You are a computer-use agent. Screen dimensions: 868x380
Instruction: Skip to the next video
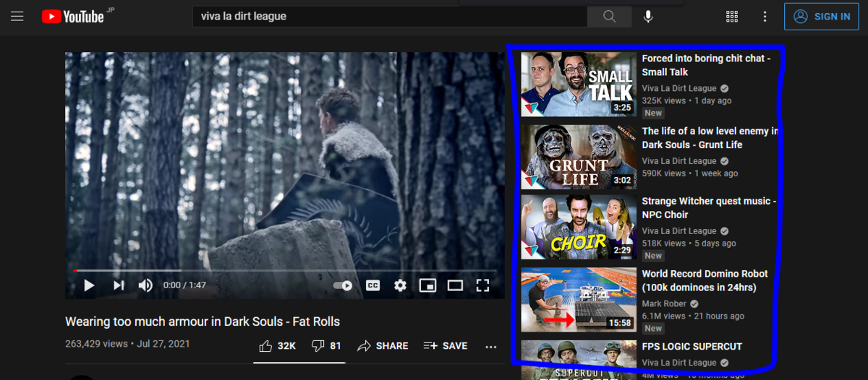pos(118,285)
